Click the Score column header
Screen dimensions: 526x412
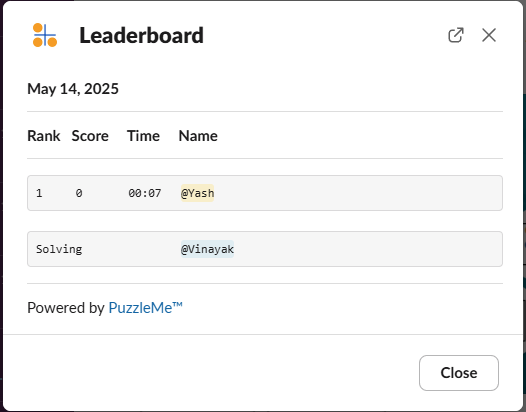coord(90,136)
